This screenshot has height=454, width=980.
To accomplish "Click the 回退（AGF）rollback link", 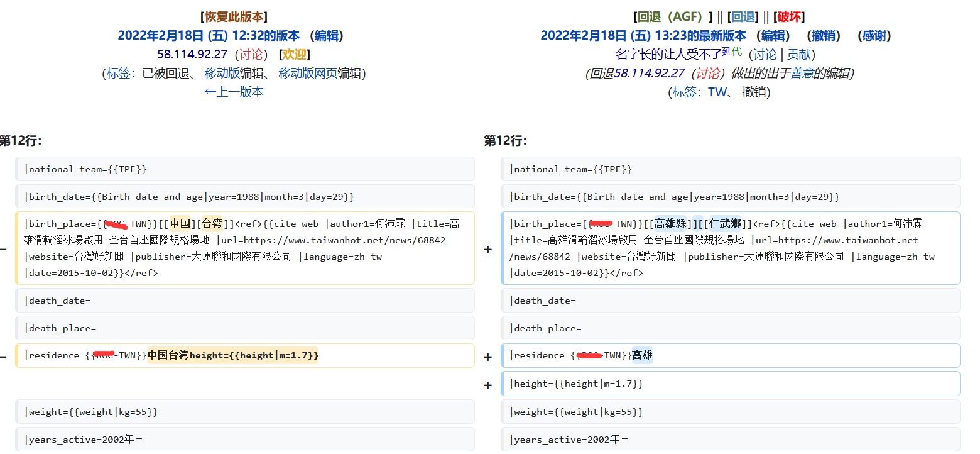I will click(x=671, y=17).
